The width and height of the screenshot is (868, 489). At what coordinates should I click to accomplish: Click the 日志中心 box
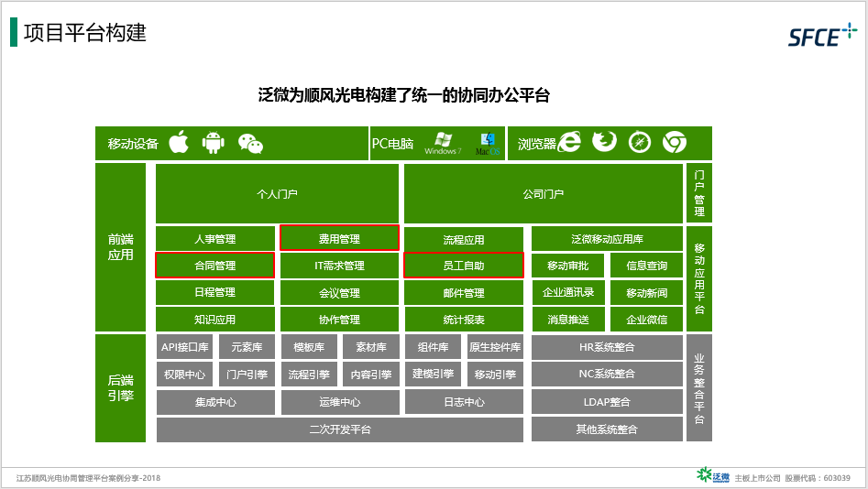tap(464, 402)
